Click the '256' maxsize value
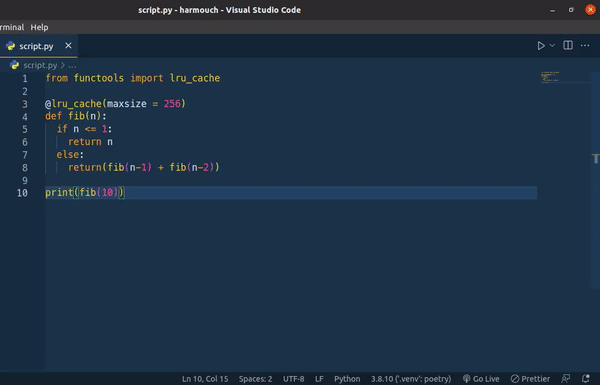 (x=172, y=104)
